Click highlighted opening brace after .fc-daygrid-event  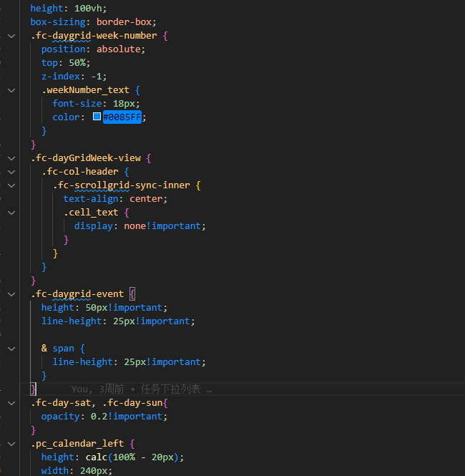(x=132, y=294)
